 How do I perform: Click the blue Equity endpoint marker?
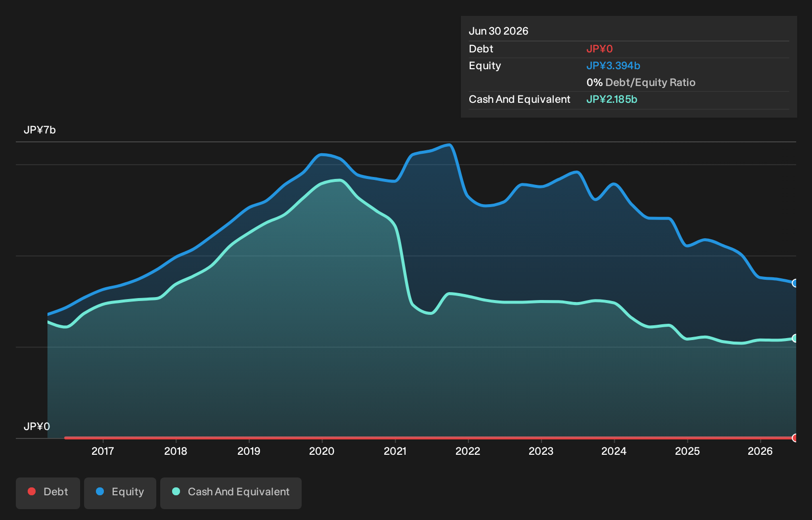click(795, 283)
